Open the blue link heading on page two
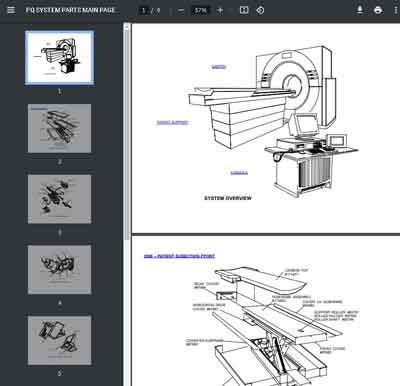 click(179, 256)
